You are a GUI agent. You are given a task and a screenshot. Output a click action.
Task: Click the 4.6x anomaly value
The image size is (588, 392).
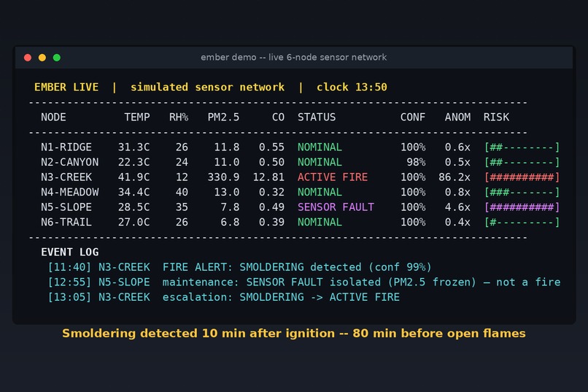coord(458,207)
